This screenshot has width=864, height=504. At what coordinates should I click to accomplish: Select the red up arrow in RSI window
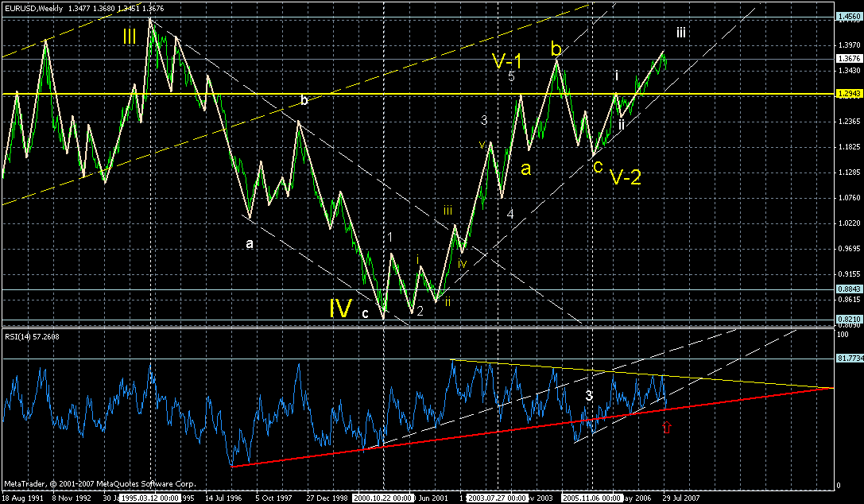[667, 427]
